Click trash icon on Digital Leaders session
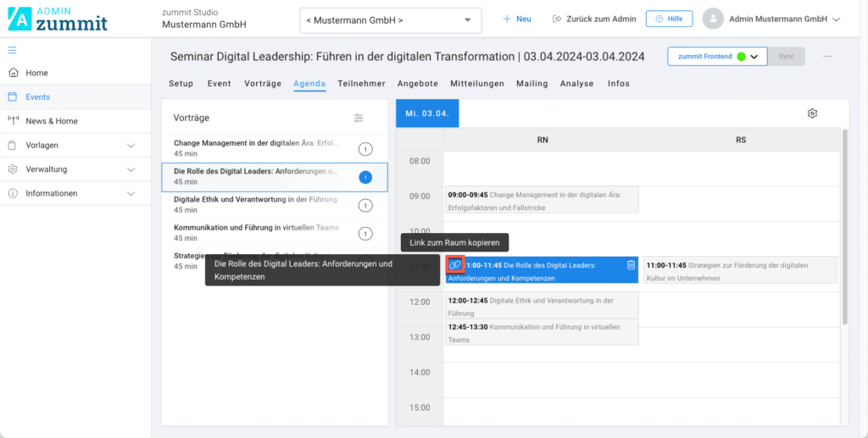Screen dimensions: 868x438 pyautogui.click(x=631, y=265)
